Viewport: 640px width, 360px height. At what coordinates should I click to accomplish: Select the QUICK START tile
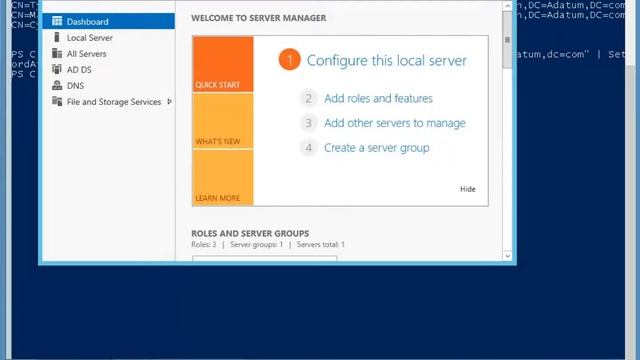click(223, 64)
